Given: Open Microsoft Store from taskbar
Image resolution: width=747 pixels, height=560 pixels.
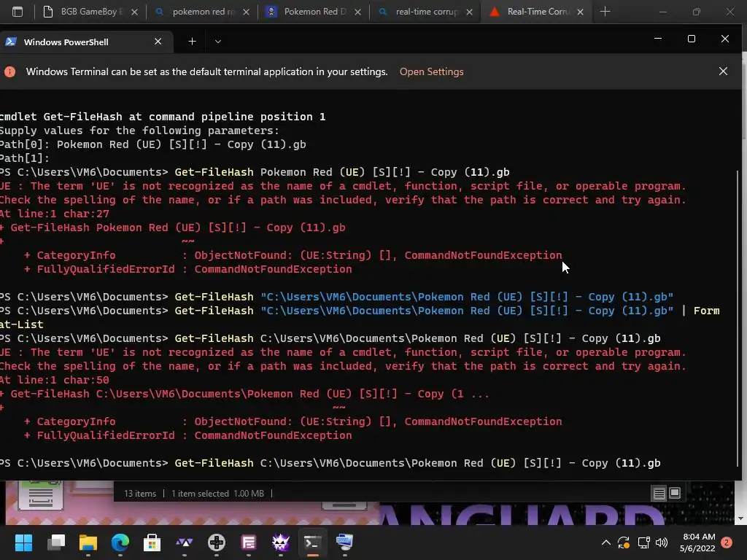Looking at the screenshot, I should (152, 542).
